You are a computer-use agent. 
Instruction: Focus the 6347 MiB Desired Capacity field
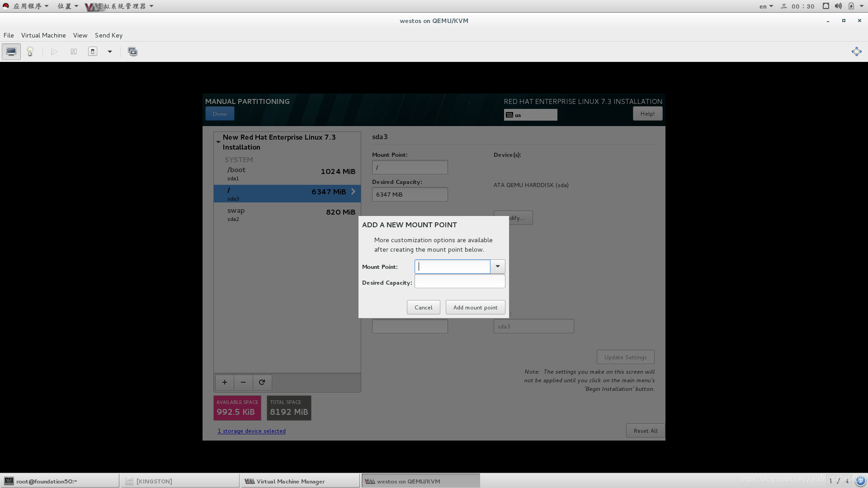(410, 194)
